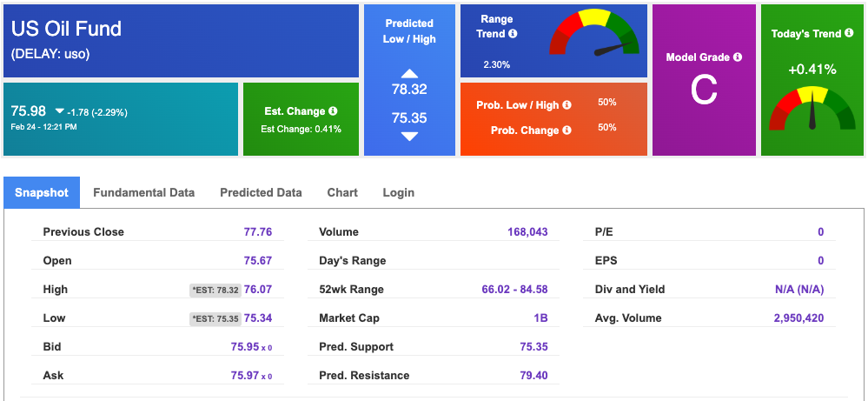868x401 pixels.
Task: Switch to the Predicted Data tab
Action: pyautogui.click(x=261, y=193)
